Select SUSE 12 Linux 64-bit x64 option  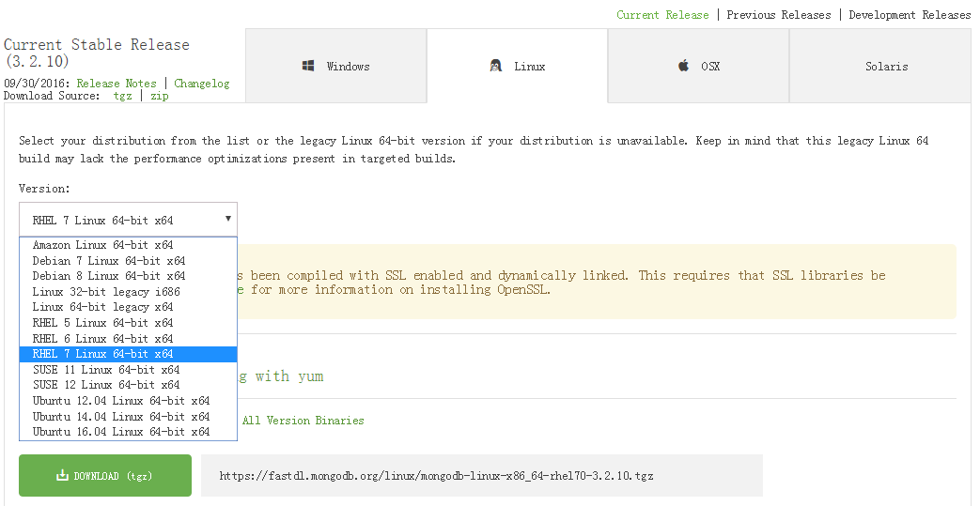[128, 386]
